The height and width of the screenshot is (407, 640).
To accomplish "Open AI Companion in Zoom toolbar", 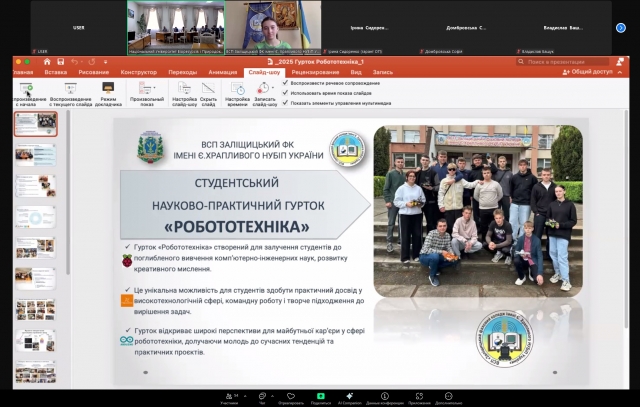I will 349,398.
